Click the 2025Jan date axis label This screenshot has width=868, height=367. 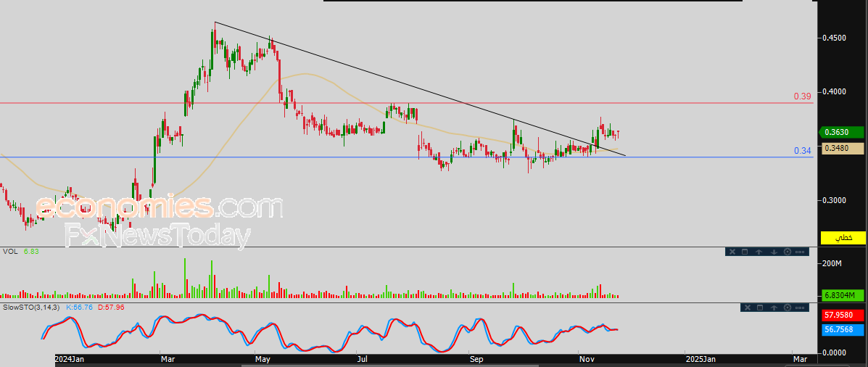coord(700,359)
